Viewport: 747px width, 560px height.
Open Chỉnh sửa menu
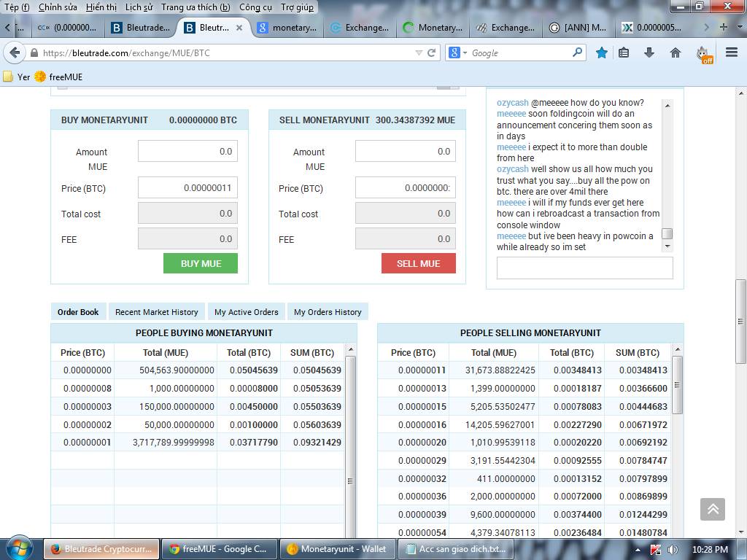58,7
